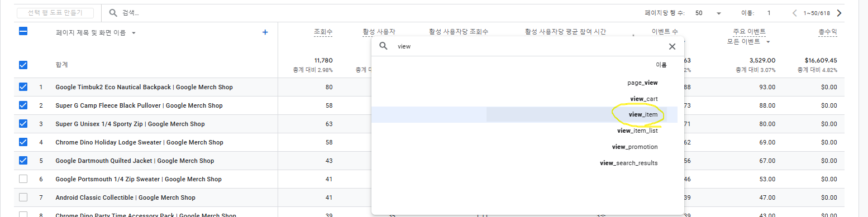Select view_cart from event list

pos(643,99)
